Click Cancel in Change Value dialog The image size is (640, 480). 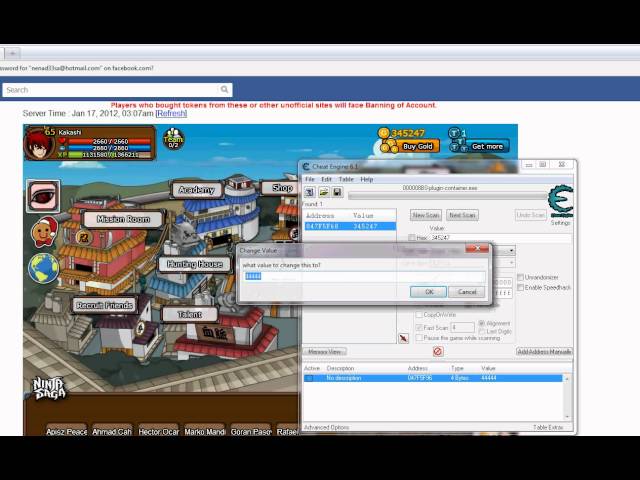point(467,292)
